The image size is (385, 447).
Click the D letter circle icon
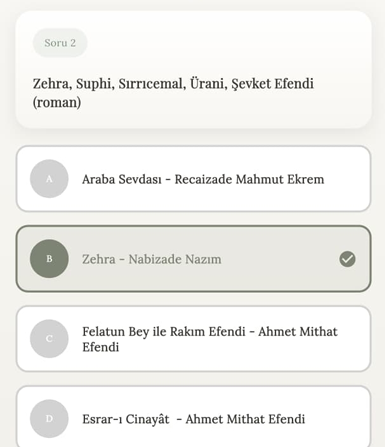pos(49,419)
